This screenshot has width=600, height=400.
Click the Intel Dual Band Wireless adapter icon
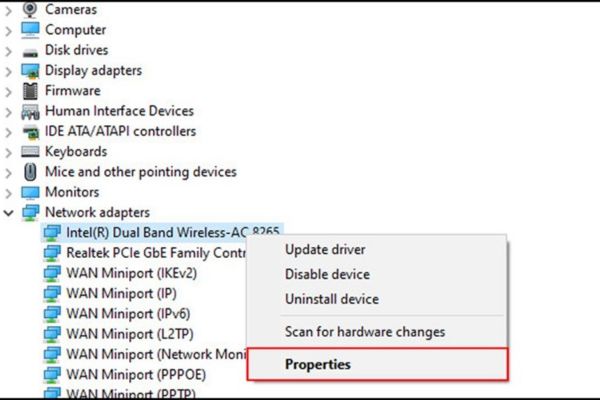coord(52,233)
